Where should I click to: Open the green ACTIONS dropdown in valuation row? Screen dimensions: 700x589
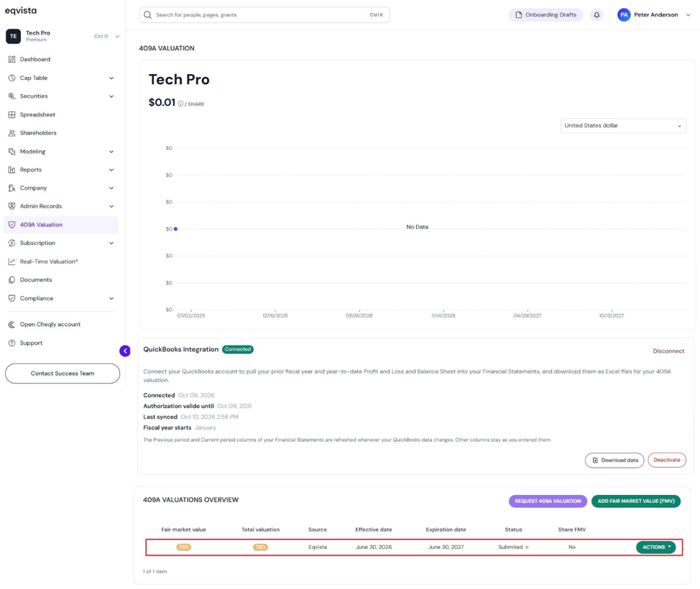click(x=656, y=547)
